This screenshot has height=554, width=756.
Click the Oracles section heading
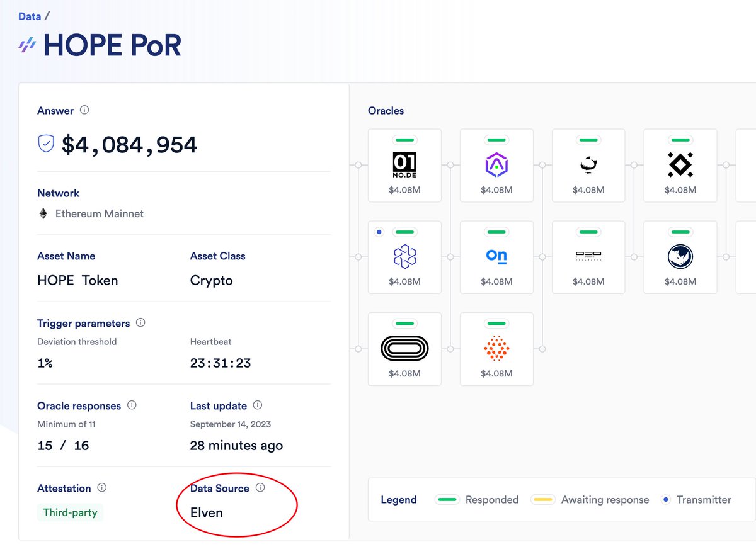[386, 111]
